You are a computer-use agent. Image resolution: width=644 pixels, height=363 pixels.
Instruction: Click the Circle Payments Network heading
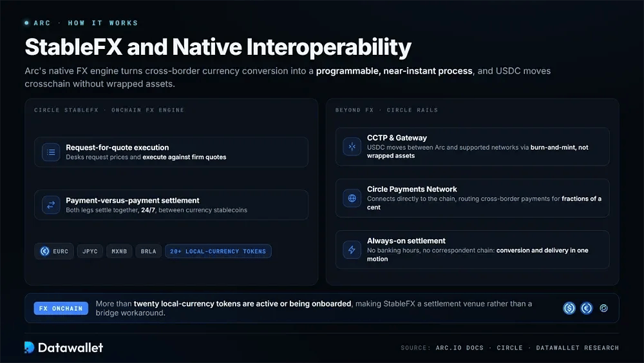pos(412,189)
